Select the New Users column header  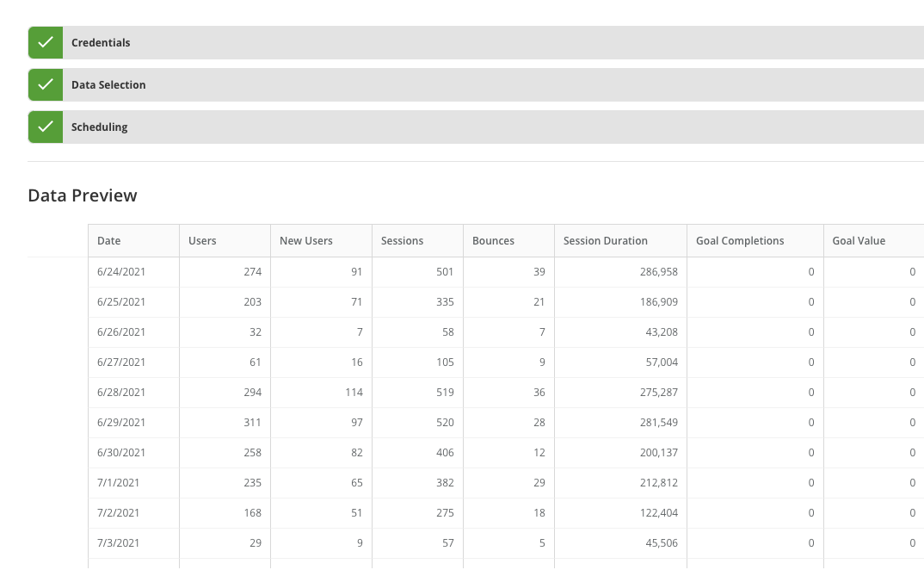306,241
